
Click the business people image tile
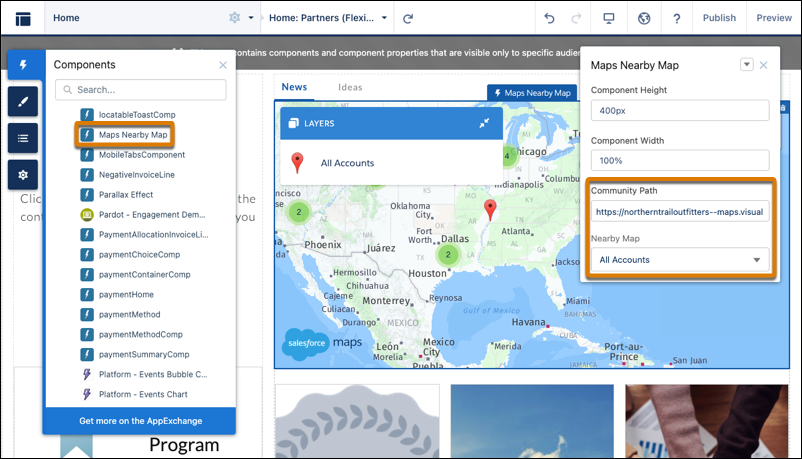[x=707, y=421]
